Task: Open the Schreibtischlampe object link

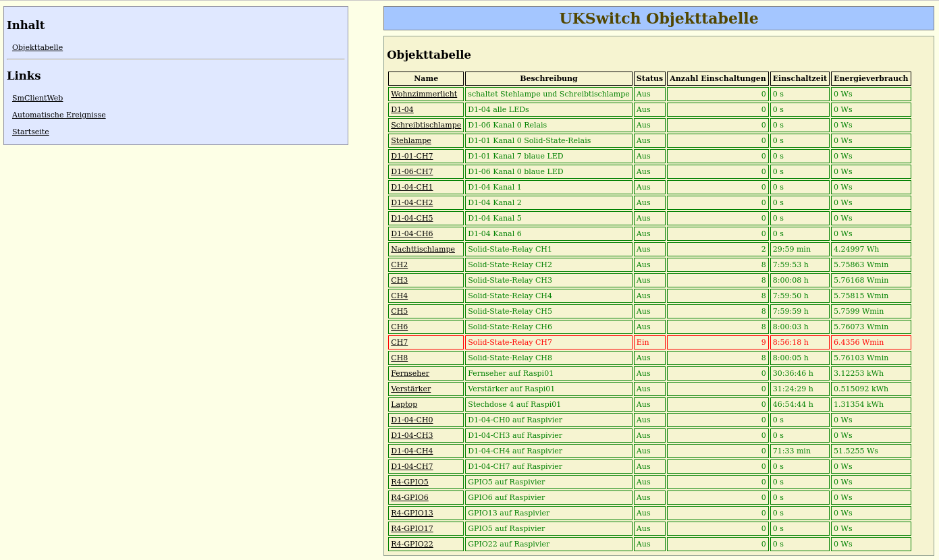Action: tap(426, 125)
